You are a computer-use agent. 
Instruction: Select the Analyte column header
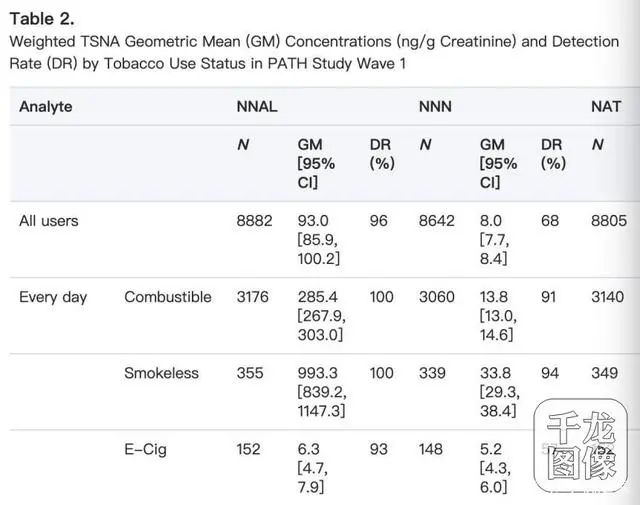(x=46, y=106)
